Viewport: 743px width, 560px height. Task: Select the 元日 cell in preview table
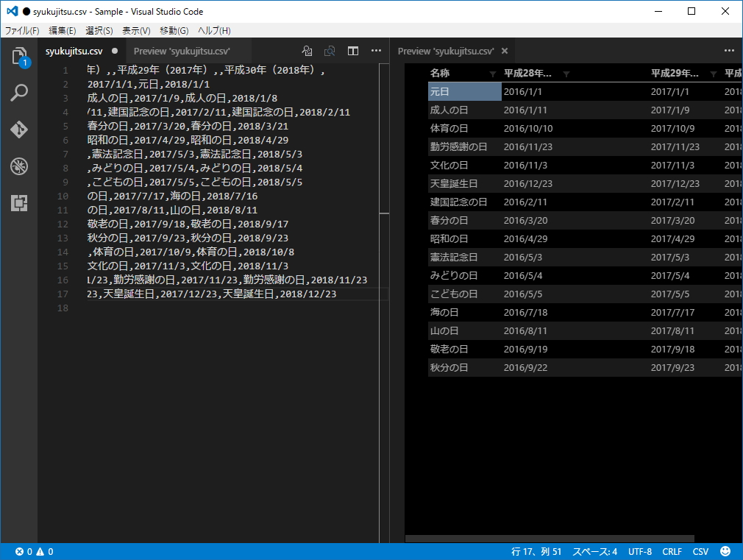tap(464, 91)
